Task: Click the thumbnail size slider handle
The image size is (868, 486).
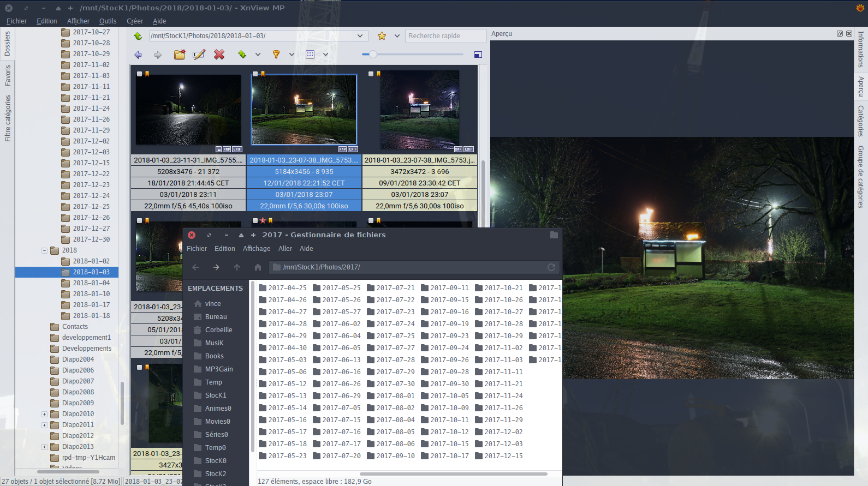Action: coord(373,55)
